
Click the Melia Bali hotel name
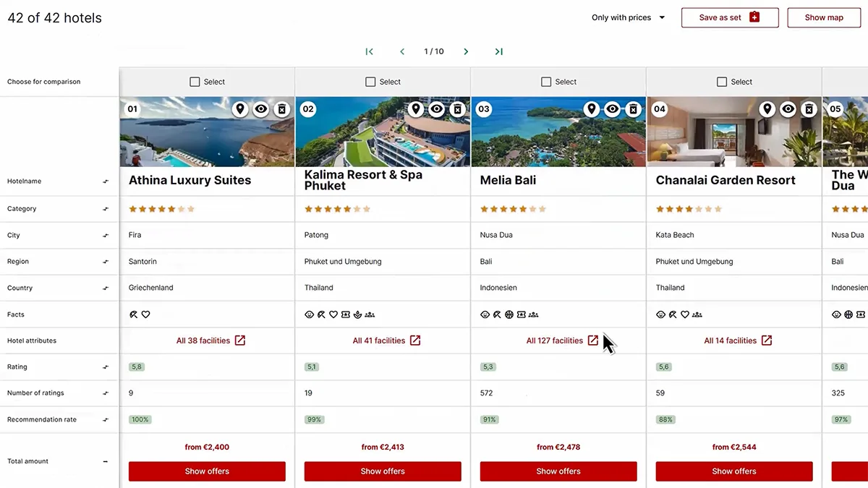pyautogui.click(x=509, y=181)
